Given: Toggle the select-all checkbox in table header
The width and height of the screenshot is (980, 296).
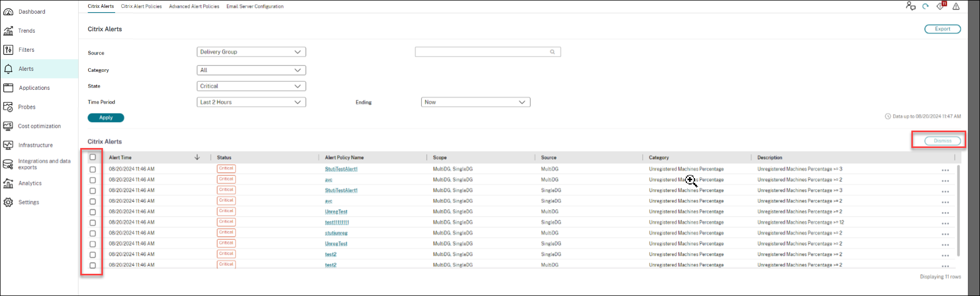Looking at the screenshot, I should click(93, 157).
